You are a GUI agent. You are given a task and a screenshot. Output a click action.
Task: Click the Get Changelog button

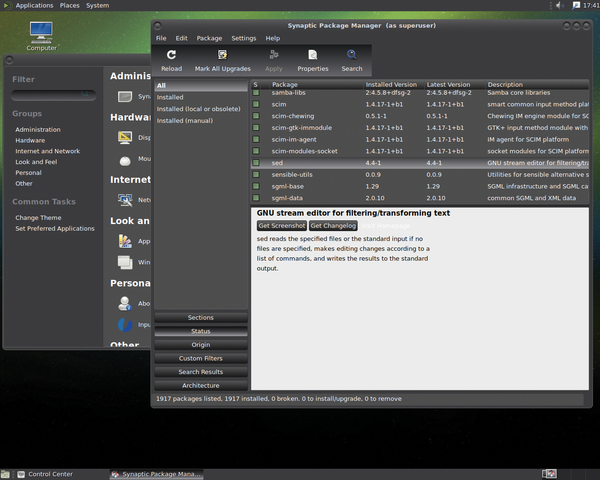[x=333, y=226]
